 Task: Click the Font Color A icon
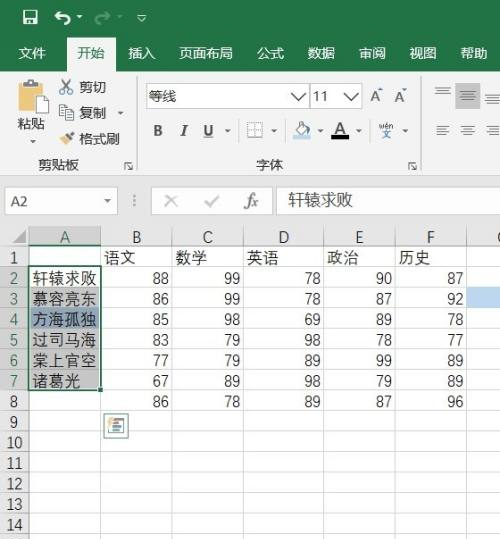click(x=340, y=130)
